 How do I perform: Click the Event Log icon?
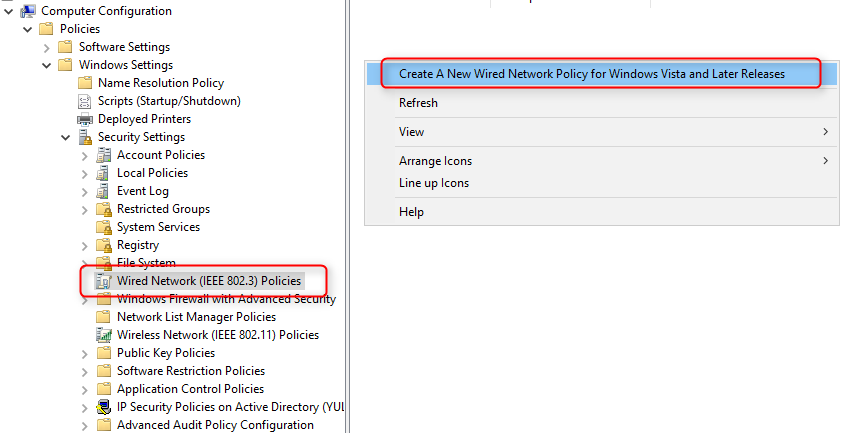103,191
